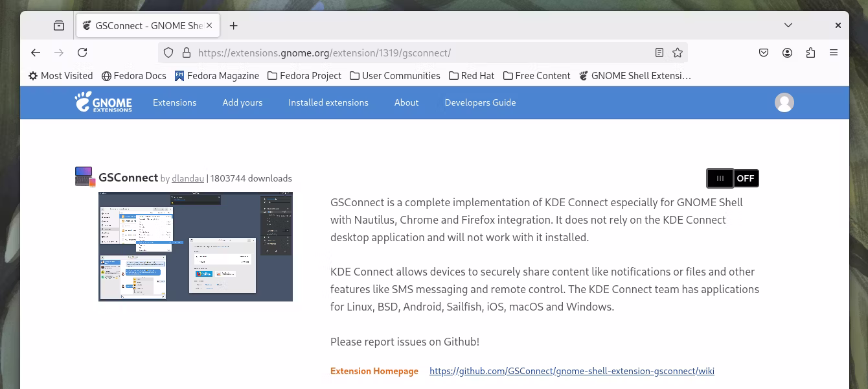868x389 pixels.
Task: Open the user avatar menu in the header
Action: 784,102
